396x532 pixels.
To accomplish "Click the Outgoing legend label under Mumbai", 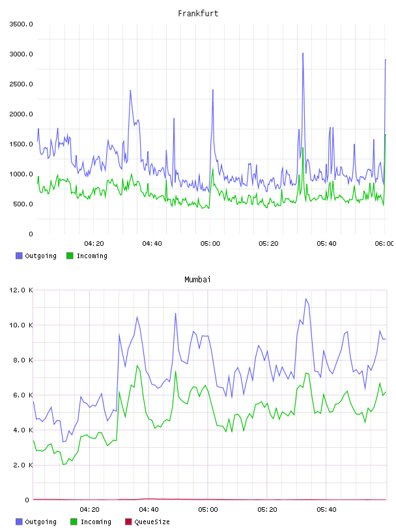I will pos(40,522).
